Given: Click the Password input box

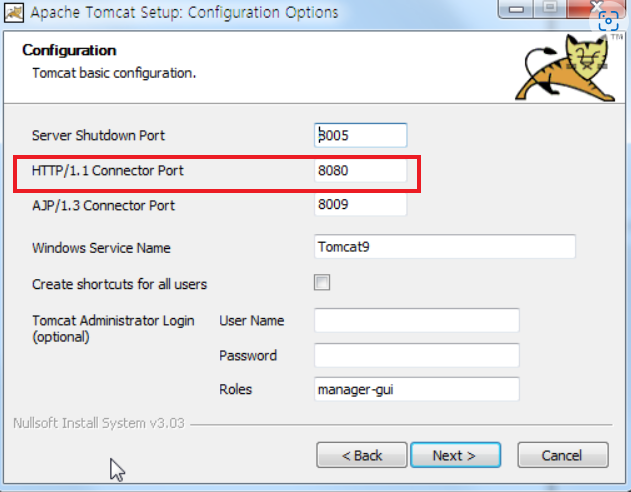Looking at the screenshot, I should (x=417, y=355).
